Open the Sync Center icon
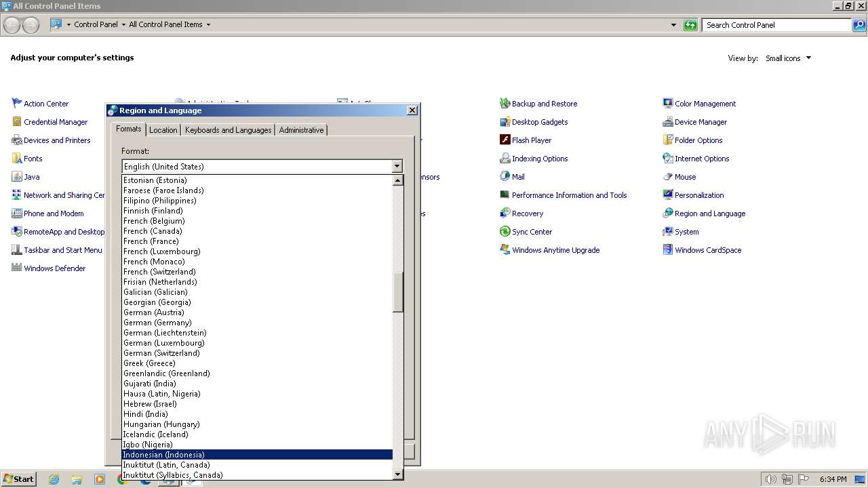This screenshot has width=868, height=488. [x=505, y=232]
